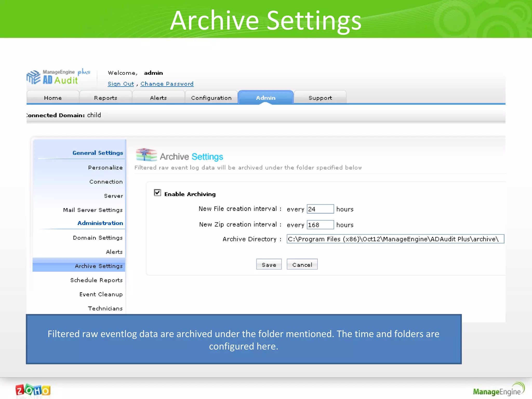Select the Admin tab
This screenshot has height=399, width=532.
[x=266, y=98]
